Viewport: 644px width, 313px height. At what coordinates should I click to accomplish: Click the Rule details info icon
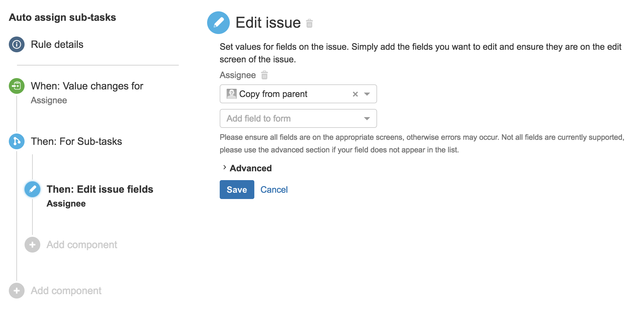pyautogui.click(x=17, y=44)
